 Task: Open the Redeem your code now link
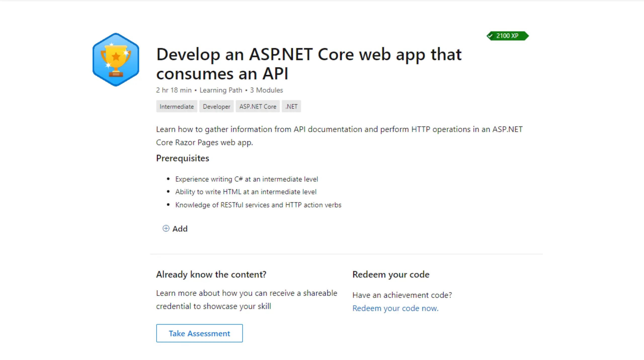pyautogui.click(x=395, y=308)
